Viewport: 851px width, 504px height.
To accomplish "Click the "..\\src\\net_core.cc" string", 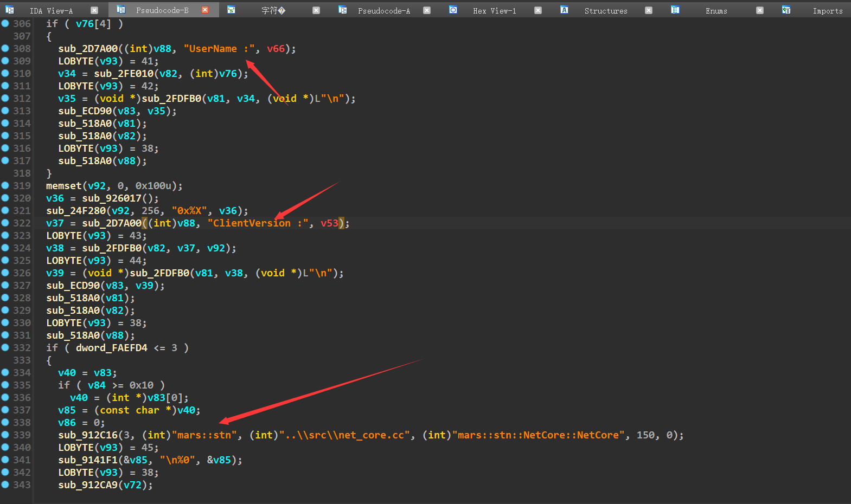I will 345,435.
